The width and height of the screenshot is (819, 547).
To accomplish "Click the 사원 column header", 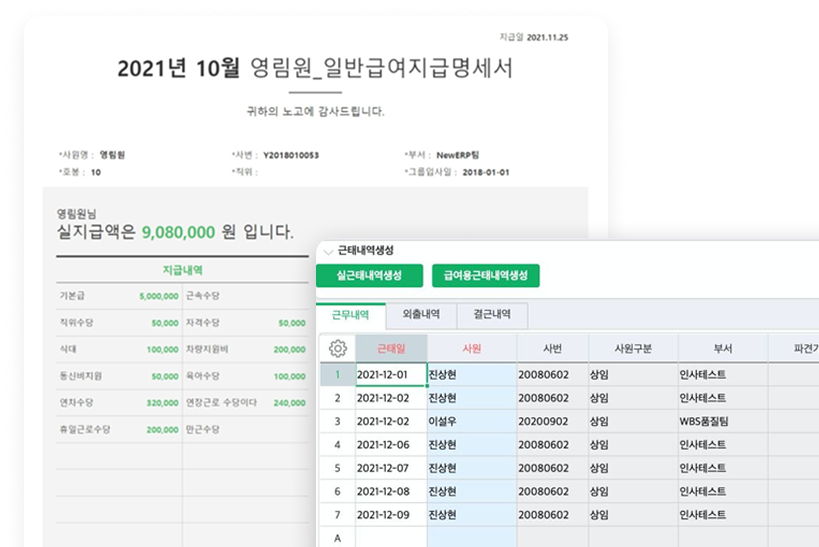I will (471, 348).
